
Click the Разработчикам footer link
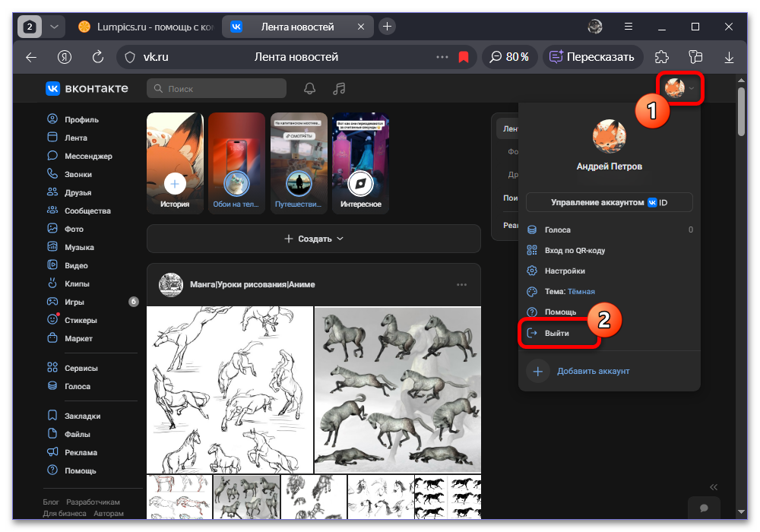point(93,502)
